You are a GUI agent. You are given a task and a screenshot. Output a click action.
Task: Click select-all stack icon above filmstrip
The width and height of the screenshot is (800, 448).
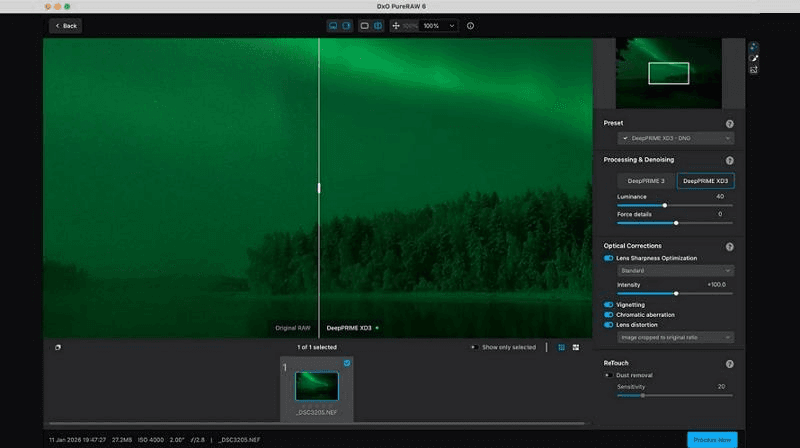(x=58, y=347)
